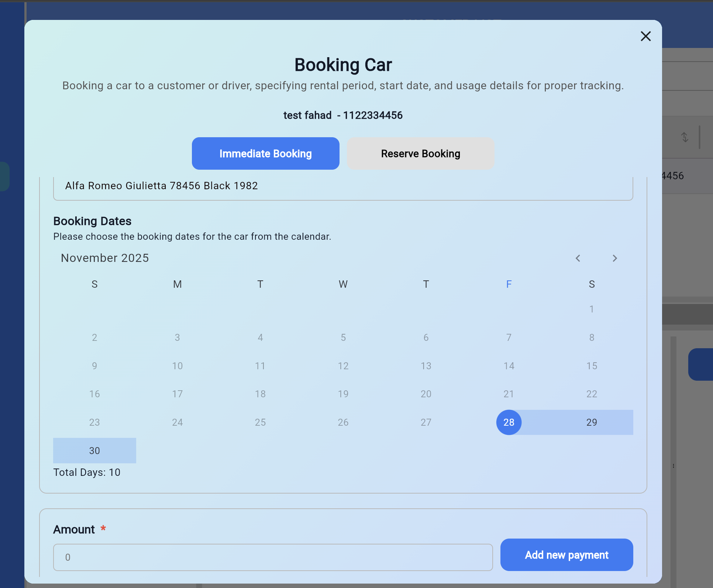The height and width of the screenshot is (588, 713).
Task: Pick November 1 in calendar
Action: point(592,309)
